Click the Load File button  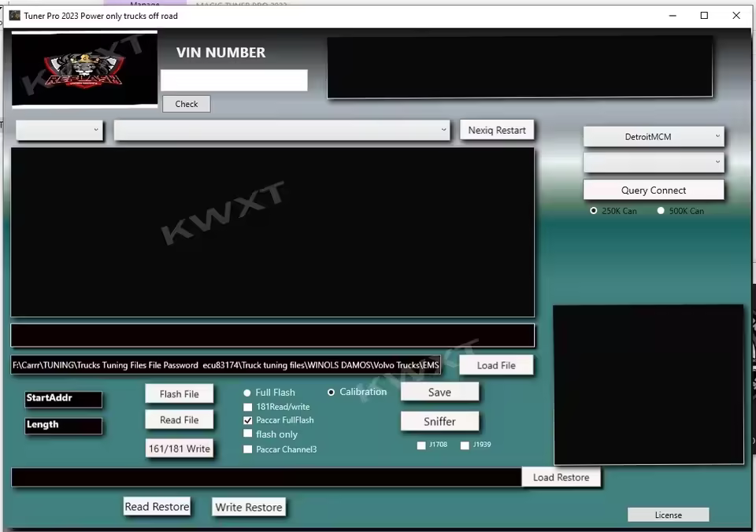pyautogui.click(x=496, y=365)
